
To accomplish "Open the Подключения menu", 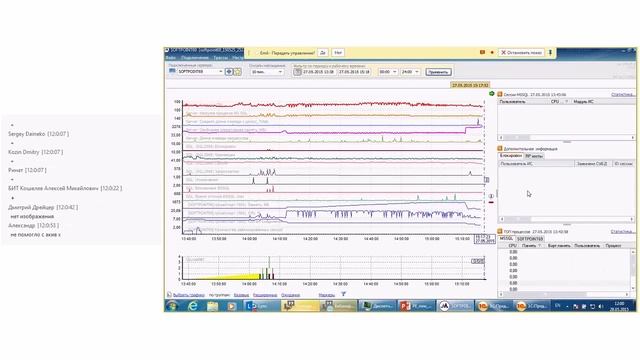I will point(195,58).
